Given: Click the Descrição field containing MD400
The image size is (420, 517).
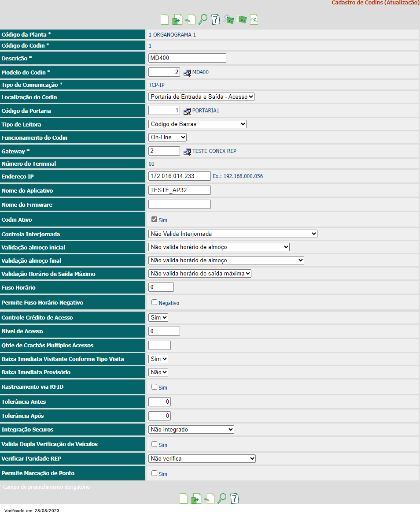Looking at the screenshot, I should click(187, 58).
